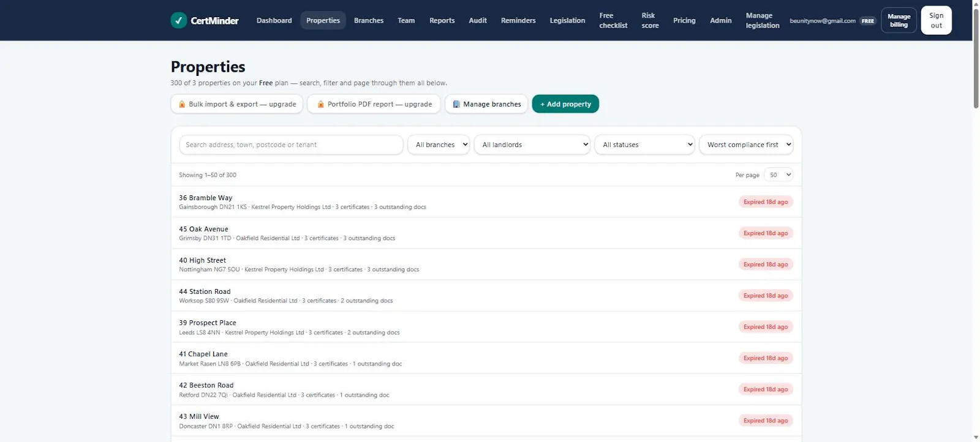Click the lock icon on Bulk import & export

[182, 104]
